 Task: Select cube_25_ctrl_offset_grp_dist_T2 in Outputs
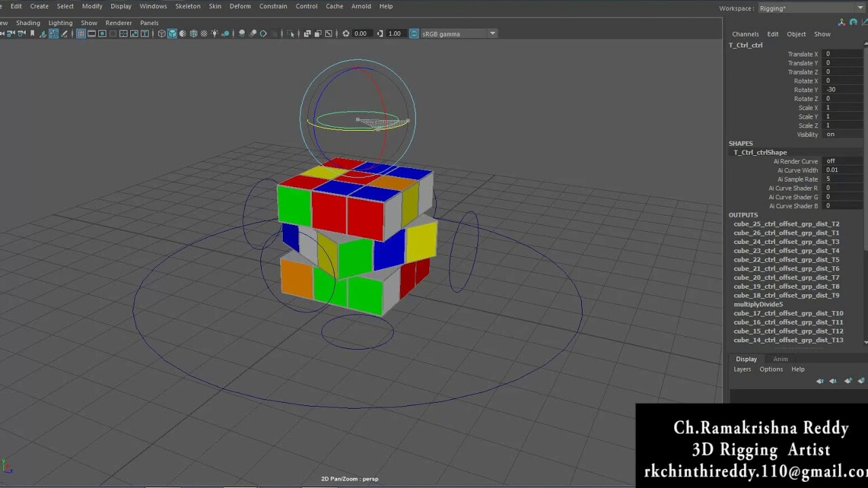click(787, 224)
